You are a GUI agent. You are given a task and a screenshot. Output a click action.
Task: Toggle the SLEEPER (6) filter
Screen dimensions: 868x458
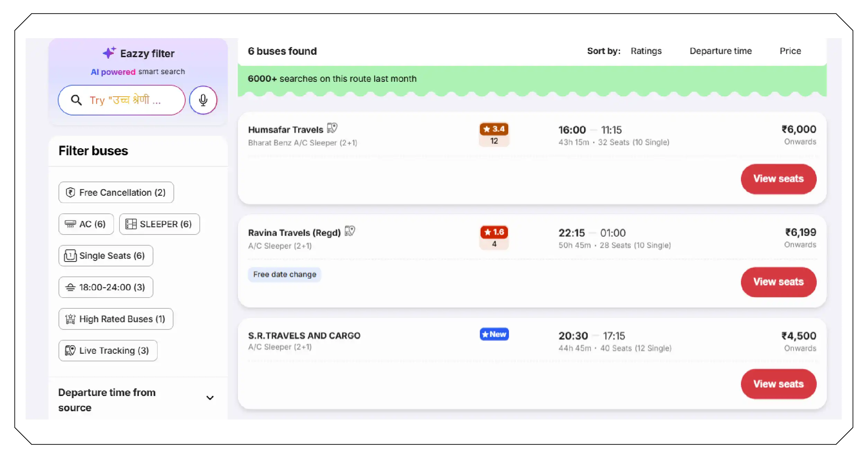[159, 224]
